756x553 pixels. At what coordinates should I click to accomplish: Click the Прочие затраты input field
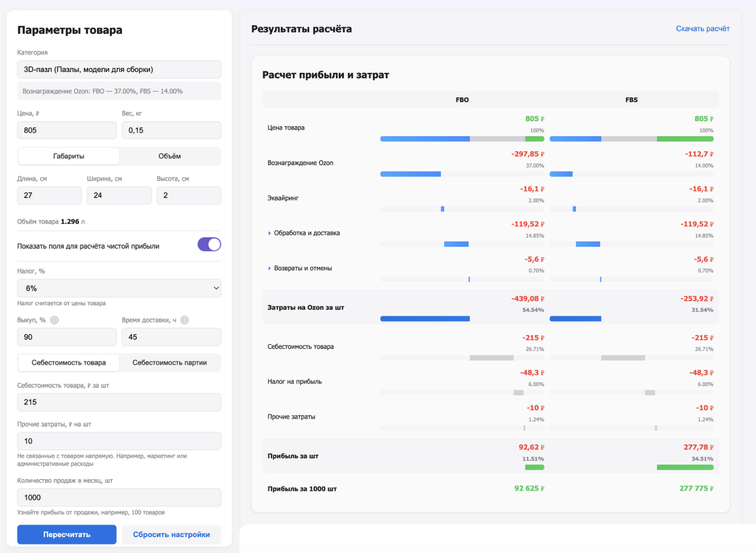point(119,441)
